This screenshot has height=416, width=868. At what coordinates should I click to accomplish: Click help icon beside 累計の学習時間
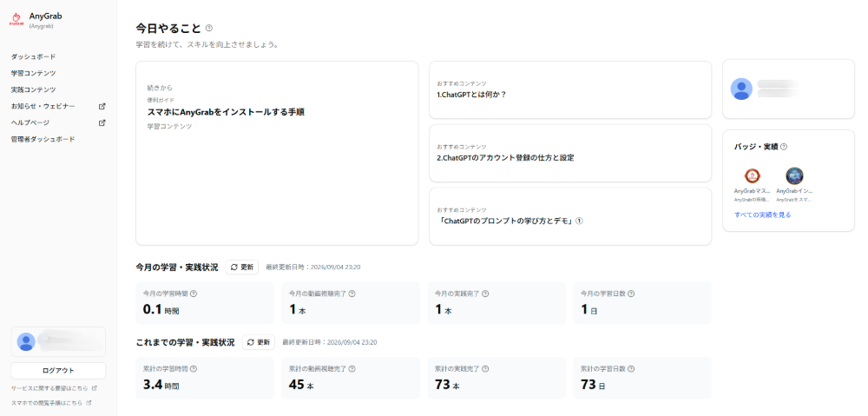194,369
